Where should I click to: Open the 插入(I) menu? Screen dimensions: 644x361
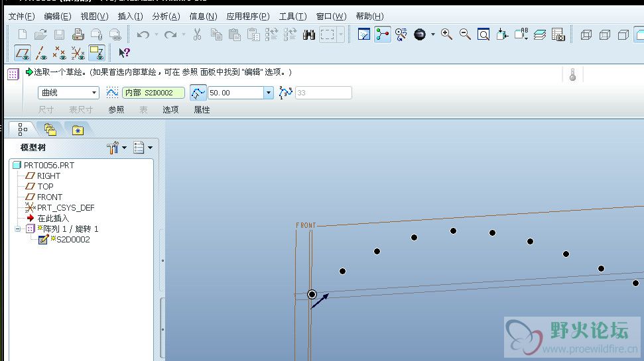coord(130,17)
